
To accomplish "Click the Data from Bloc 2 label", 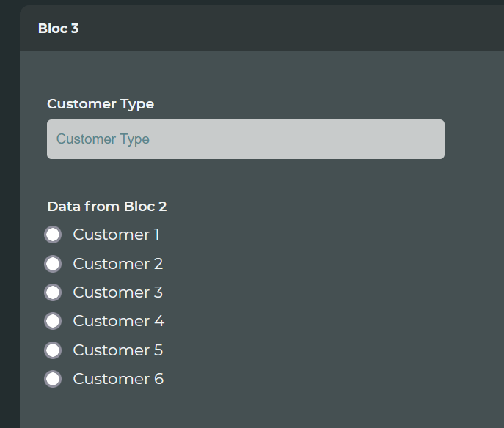I will pyautogui.click(x=107, y=207).
